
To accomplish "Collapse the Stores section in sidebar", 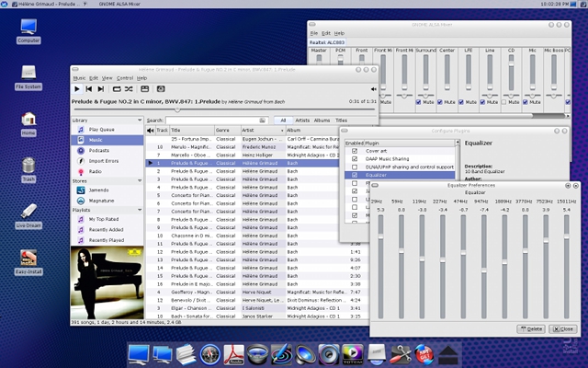I will click(x=140, y=180).
